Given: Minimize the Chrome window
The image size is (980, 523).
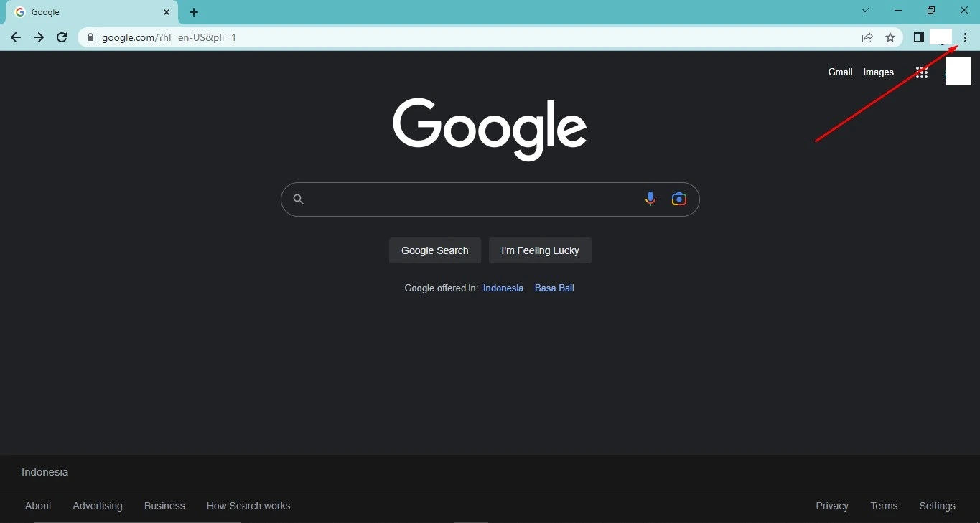Looking at the screenshot, I should point(898,11).
